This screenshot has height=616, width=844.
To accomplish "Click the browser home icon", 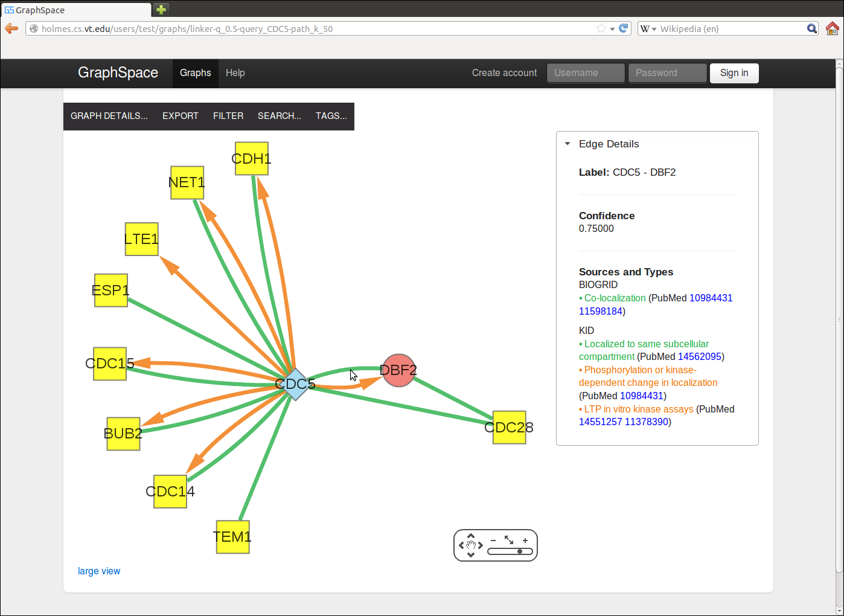I will pyautogui.click(x=833, y=28).
